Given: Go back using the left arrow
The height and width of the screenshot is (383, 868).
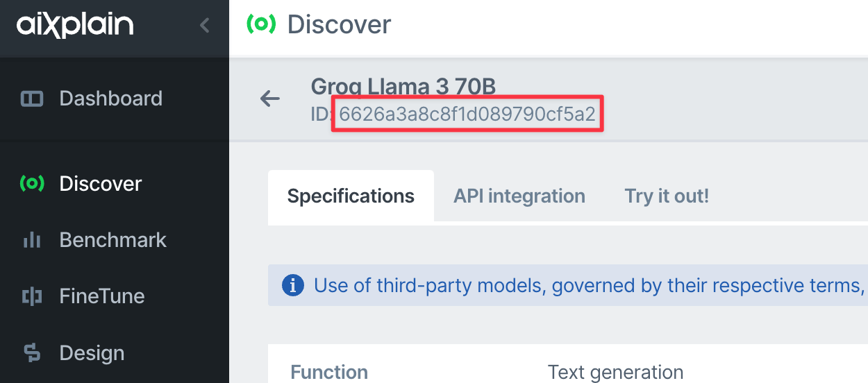Looking at the screenshot, I should (x=270, y=99).
